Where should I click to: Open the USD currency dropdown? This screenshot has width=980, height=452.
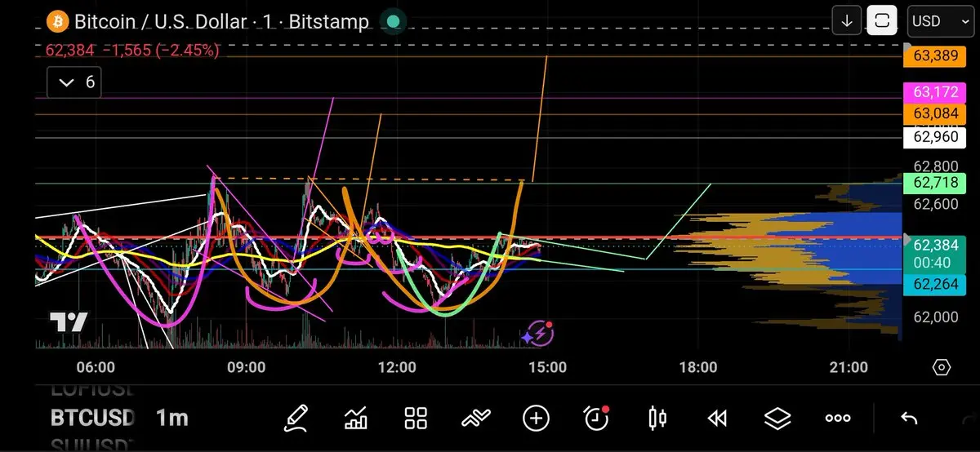(x=940, y=21)
